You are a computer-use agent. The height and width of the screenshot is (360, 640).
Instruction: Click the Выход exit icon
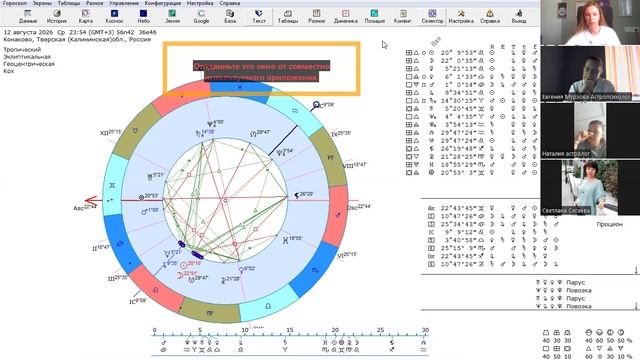pos(519,17)
